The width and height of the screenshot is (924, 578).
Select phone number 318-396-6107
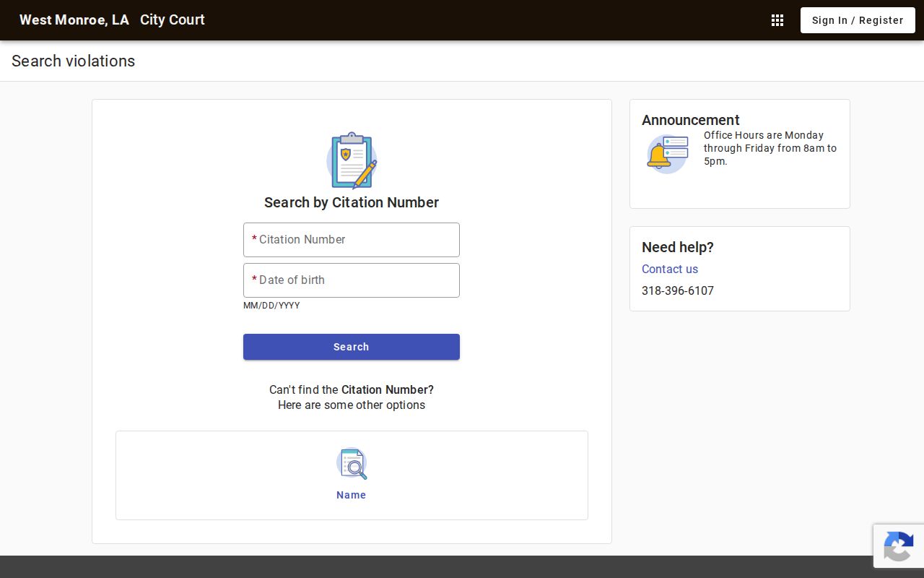[x=678, y=290]
